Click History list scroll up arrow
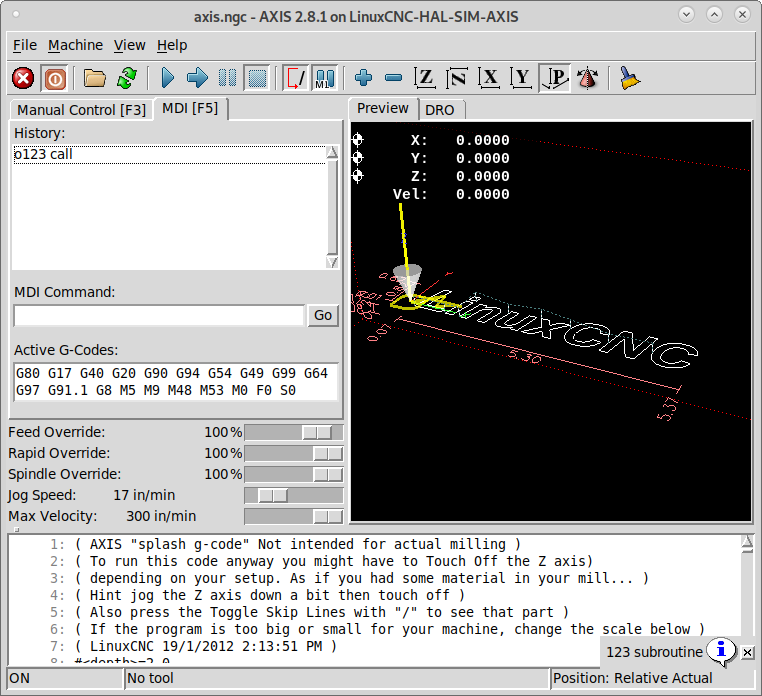Image resolution: width=762 pixels, height=696 pixels. 332,152
